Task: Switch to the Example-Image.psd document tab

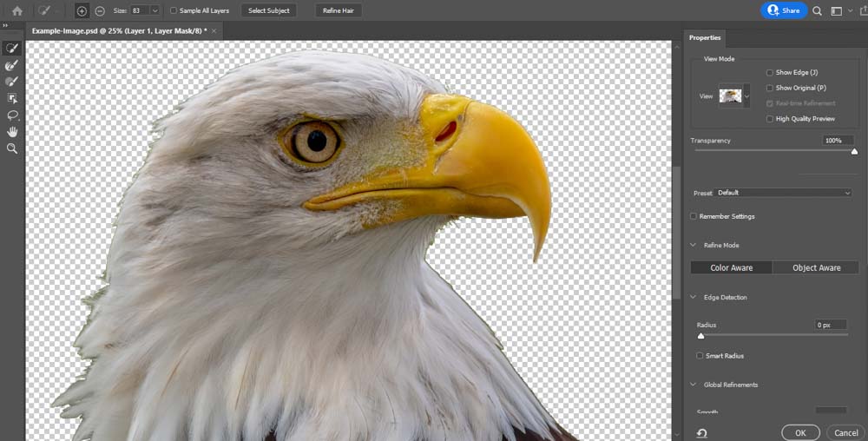Action: click(x=119, y=30)
